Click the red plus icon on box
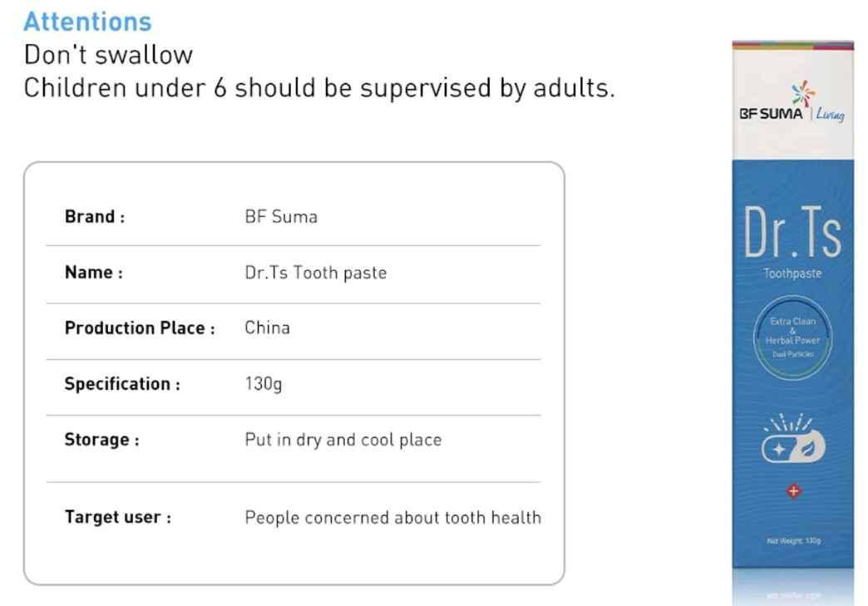 click(x=793, y=490)
